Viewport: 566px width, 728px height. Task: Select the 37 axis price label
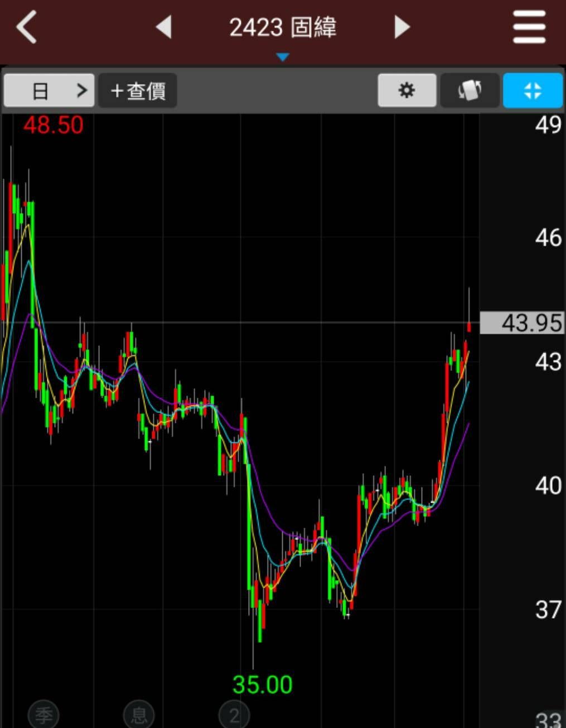(x=548, y=610)
